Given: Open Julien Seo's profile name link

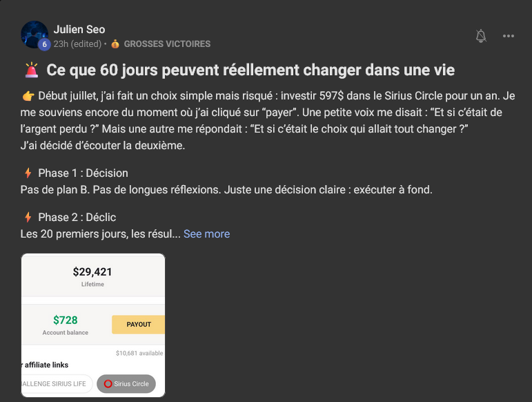Looking at the screenshot, I should [79, 29].
